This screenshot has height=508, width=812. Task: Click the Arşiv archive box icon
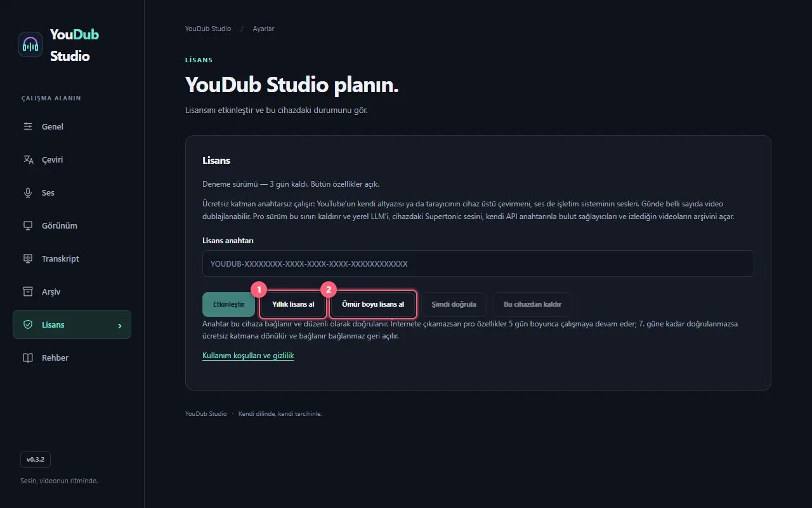pyautogui.click(x=28, y=291)
